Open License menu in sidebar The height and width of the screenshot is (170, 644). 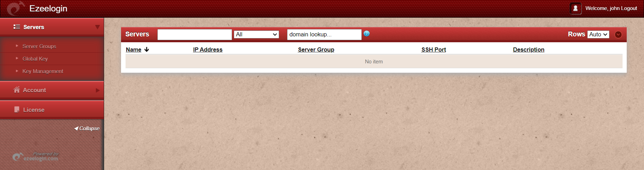(x=52, y=110)
